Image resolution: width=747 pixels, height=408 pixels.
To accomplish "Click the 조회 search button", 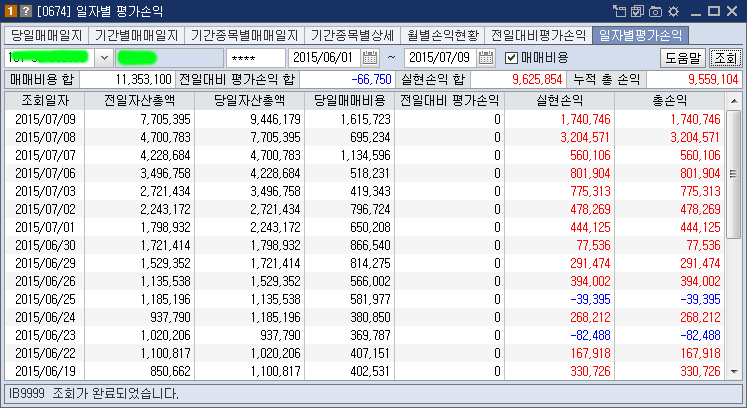I will (x=726, y=58).
